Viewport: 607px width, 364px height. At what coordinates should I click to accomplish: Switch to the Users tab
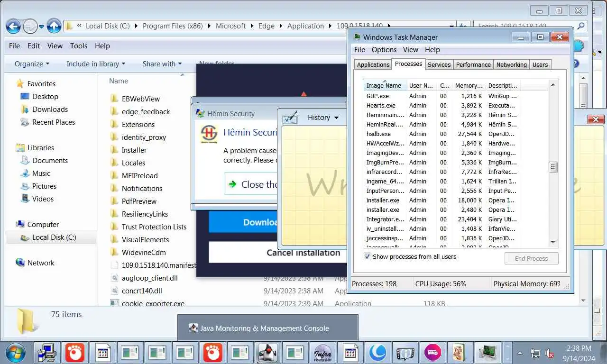click(540, 65)
